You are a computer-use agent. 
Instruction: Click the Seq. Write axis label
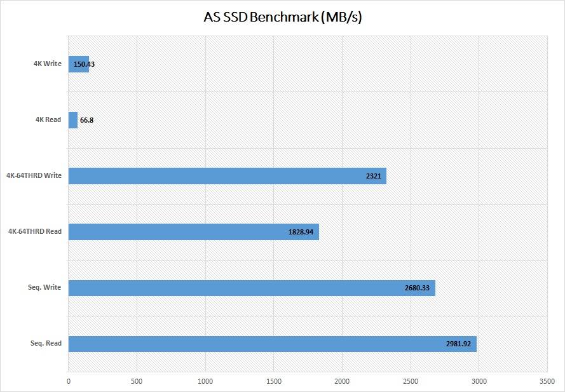point(44,288)
